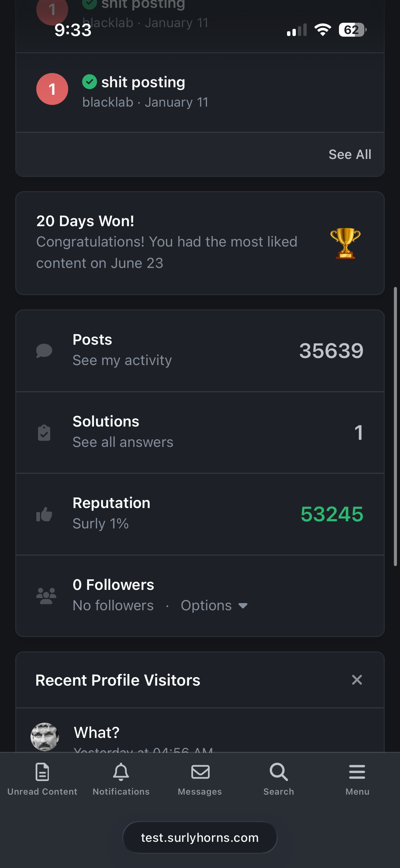Screen dimensions: 400x868
Task: Open the Messages envelope icon
Action: (200, 772)
